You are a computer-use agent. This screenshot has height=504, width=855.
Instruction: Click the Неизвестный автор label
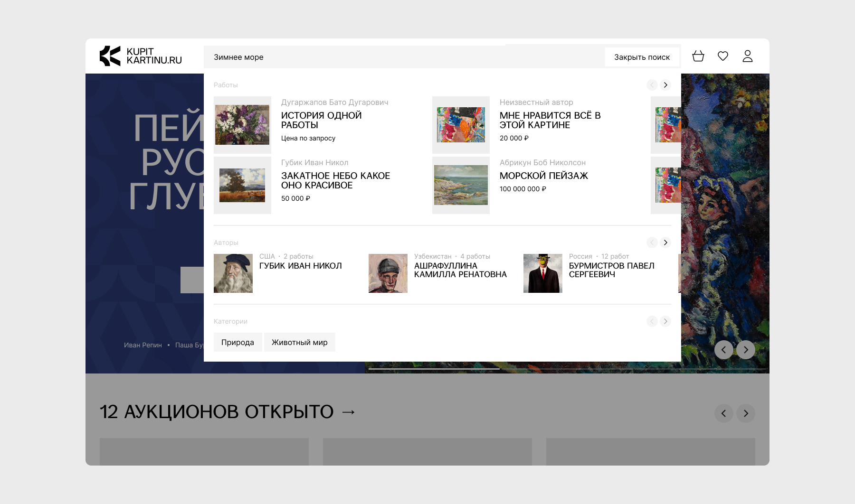pyautogui.click(x=536, y=102)
